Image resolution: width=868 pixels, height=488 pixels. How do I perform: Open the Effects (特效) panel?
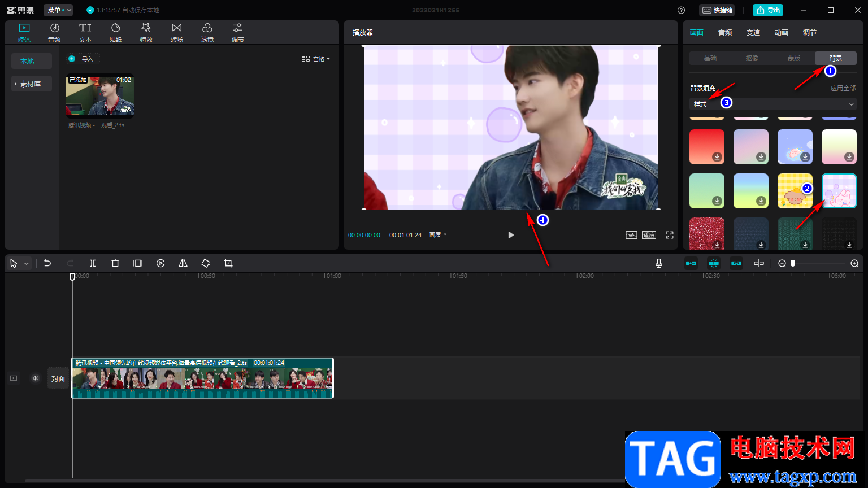(x=146, y=32)
